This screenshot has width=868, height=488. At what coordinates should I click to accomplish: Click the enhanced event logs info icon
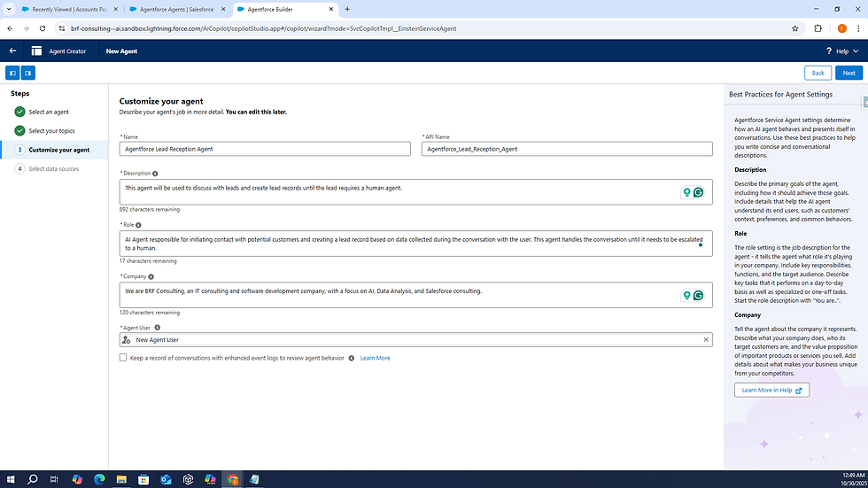coord(352,358)
